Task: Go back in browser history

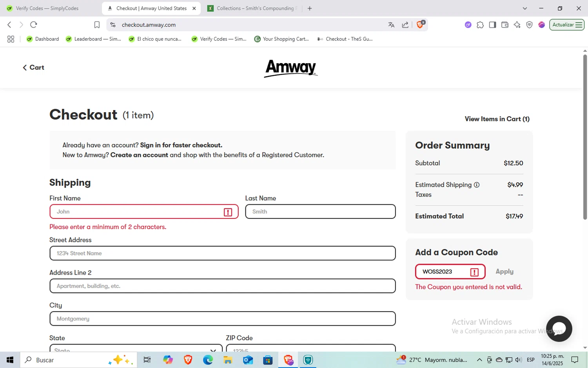Action: (9, 25)
